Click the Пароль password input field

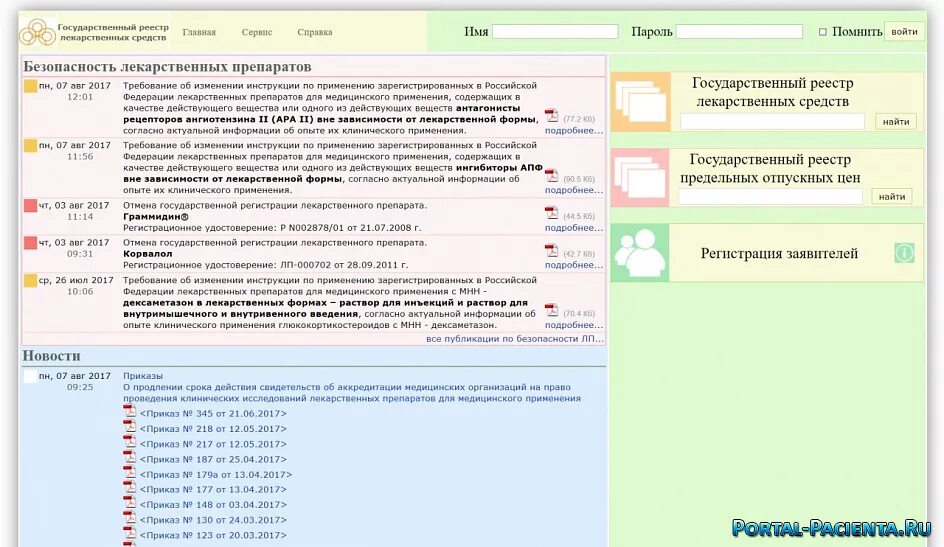pos(739,32)
